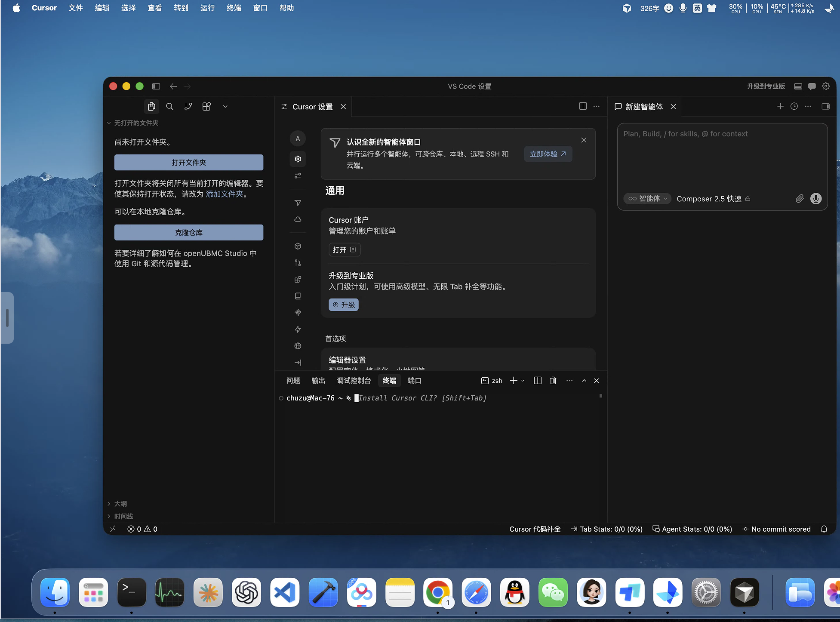Screen dimensions: 840x622
Task: Toggle the bottom panel from title bar
Action: coord(798,86)
